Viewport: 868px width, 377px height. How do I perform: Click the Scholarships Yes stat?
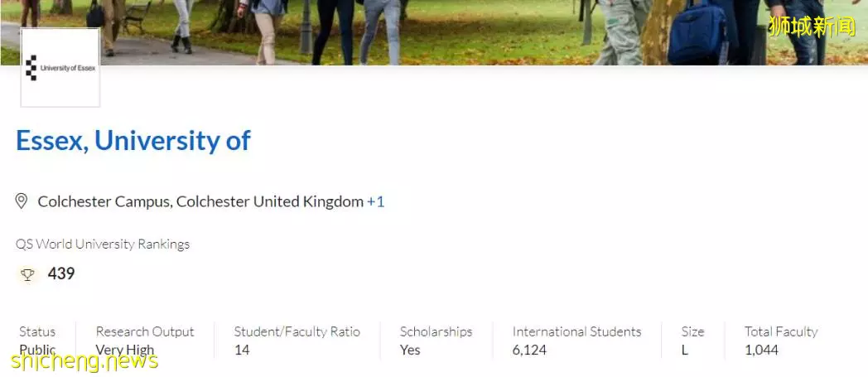(436, 341)
